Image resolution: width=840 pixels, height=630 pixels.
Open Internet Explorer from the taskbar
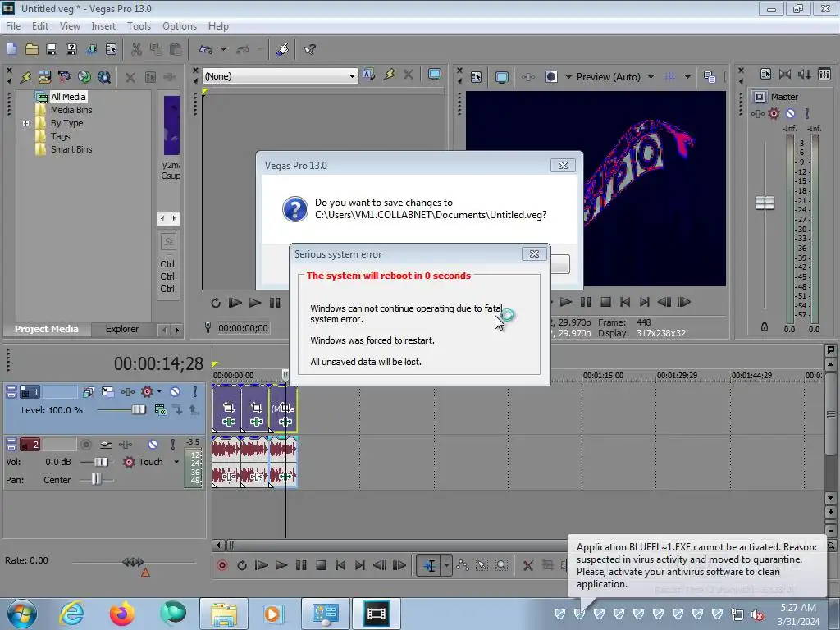coord(72,614)
